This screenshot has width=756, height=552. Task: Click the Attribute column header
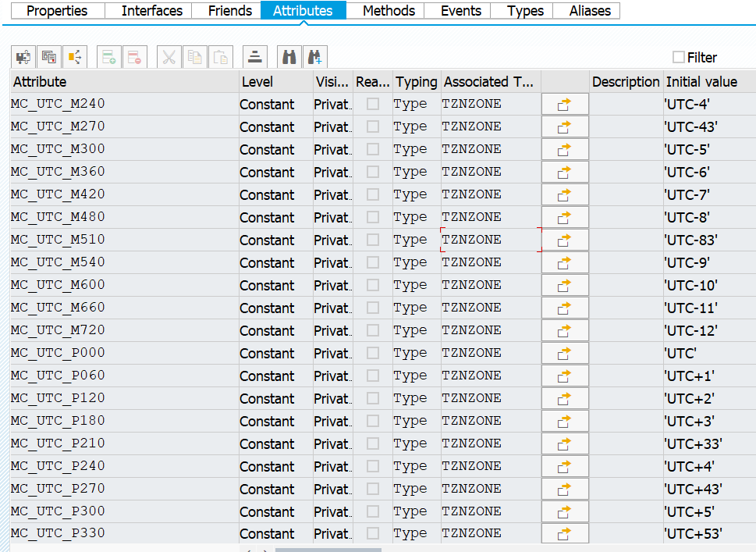point(124,81)
